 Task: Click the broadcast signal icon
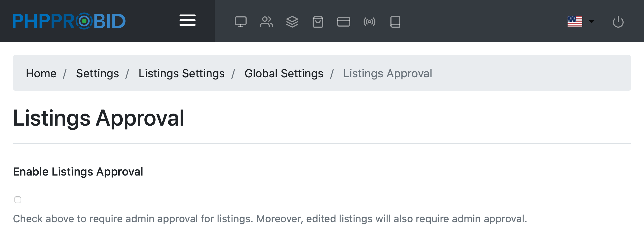[x=369, y=22]
